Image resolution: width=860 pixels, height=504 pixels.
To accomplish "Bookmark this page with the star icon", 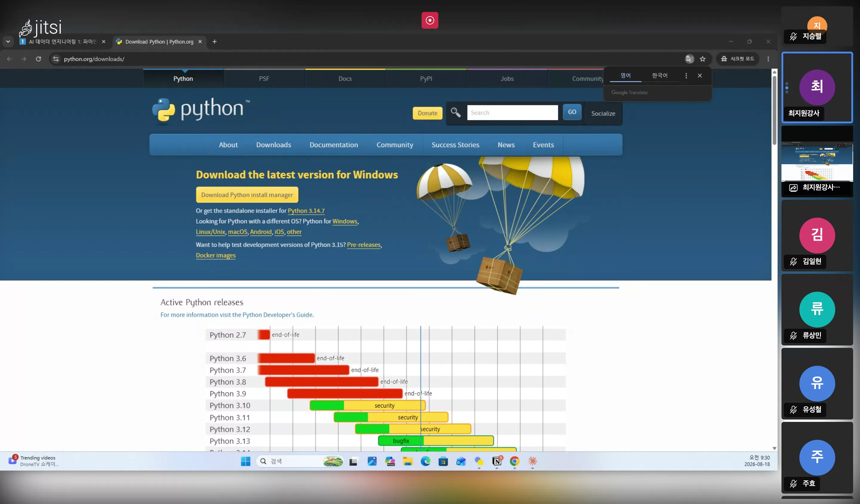I will tap(703, 59).
